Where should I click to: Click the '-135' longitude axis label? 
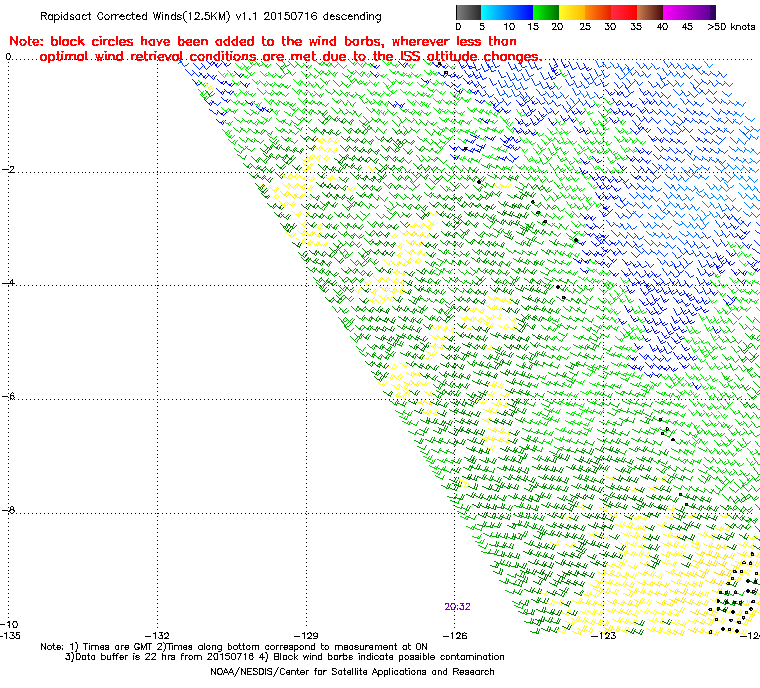click(x=10, y=635)
